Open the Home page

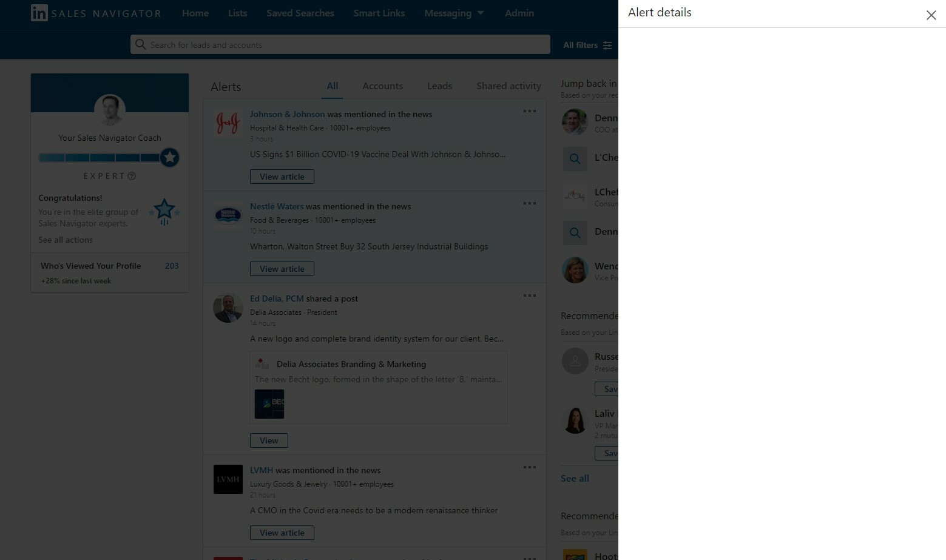pyautogui.click(x=195, y=13)
